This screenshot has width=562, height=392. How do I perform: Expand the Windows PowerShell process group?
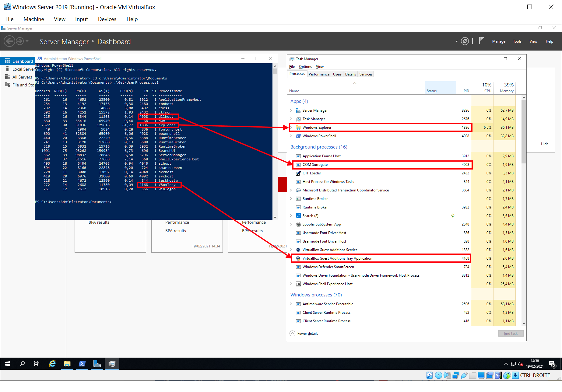click(291, 136)
